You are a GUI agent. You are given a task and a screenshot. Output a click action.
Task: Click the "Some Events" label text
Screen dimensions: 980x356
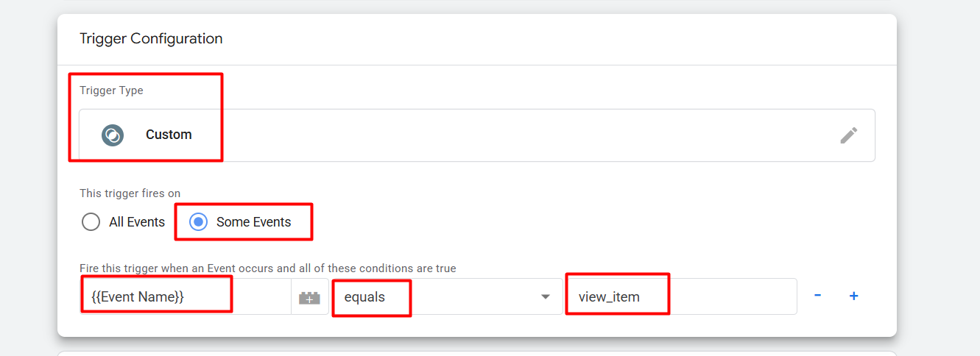tap(253, 222)
